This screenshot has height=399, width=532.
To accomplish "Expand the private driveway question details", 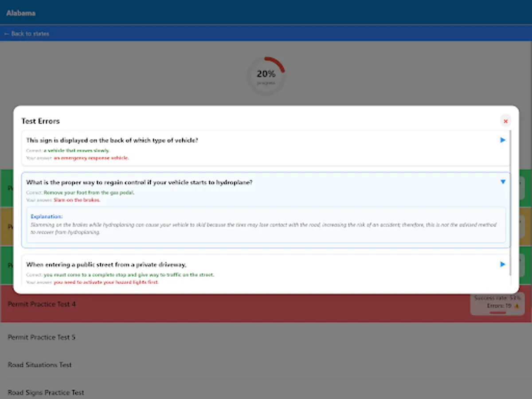I will click(502, 264).
